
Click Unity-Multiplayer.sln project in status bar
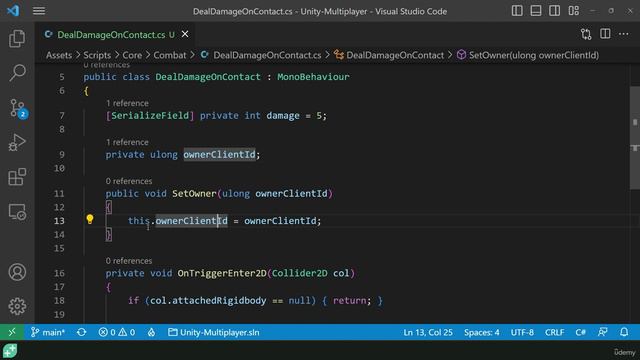[214, 332]
